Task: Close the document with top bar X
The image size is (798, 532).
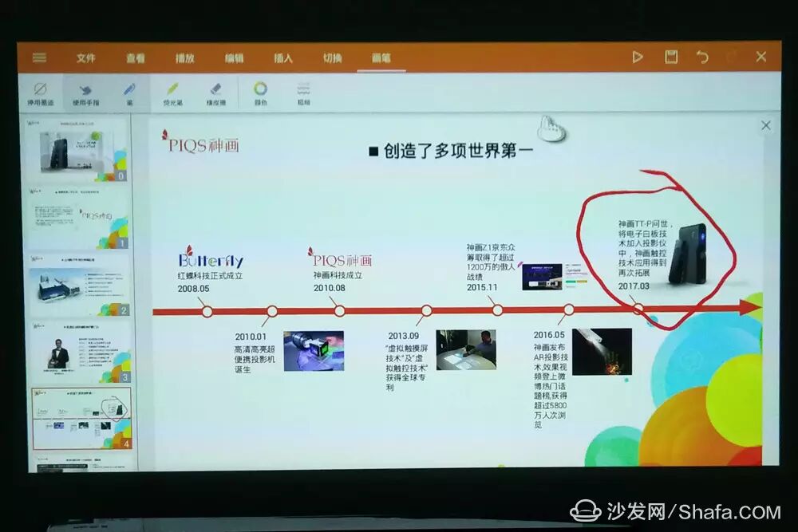Action: 760,57
